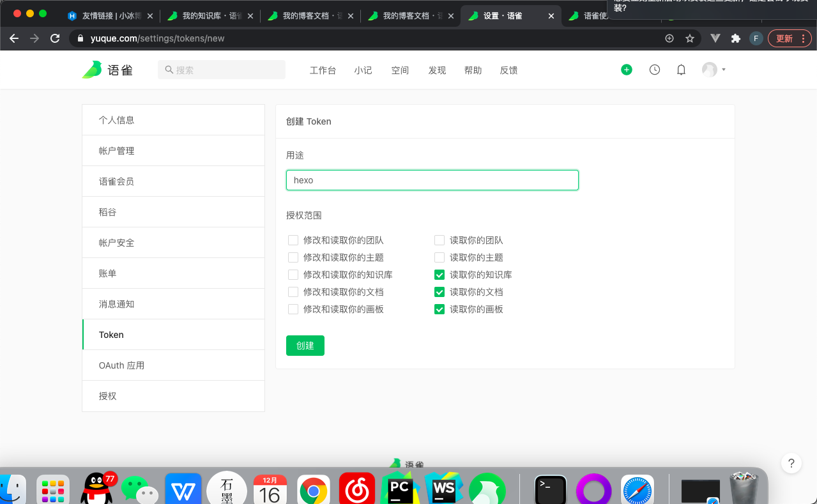Click the browser forward arrow
The height and width of the screenshot is (504, 817).
34,38
